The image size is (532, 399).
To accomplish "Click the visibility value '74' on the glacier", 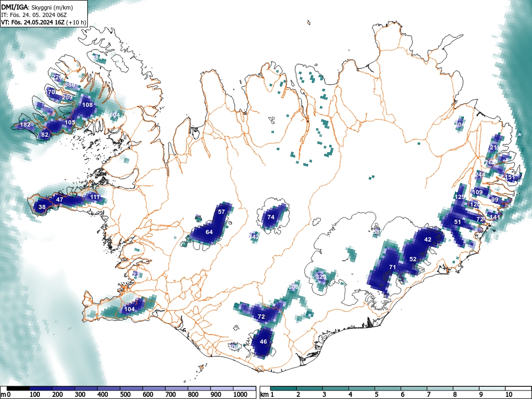I will [271, 217].
